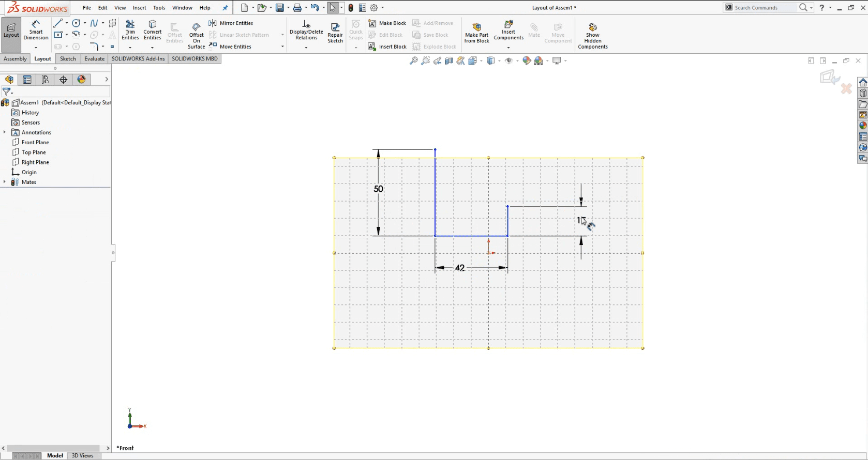
Task: Switch to the Evaluate tab
Action: (x=95, y=59)
